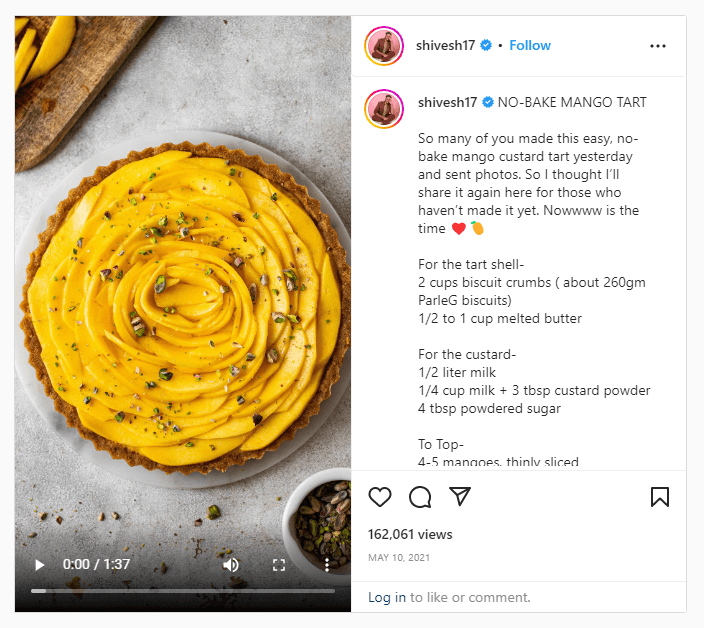Play the mango tart video
Screen dimensions: 704x628
pyautogui.click(x=40, y=565)
